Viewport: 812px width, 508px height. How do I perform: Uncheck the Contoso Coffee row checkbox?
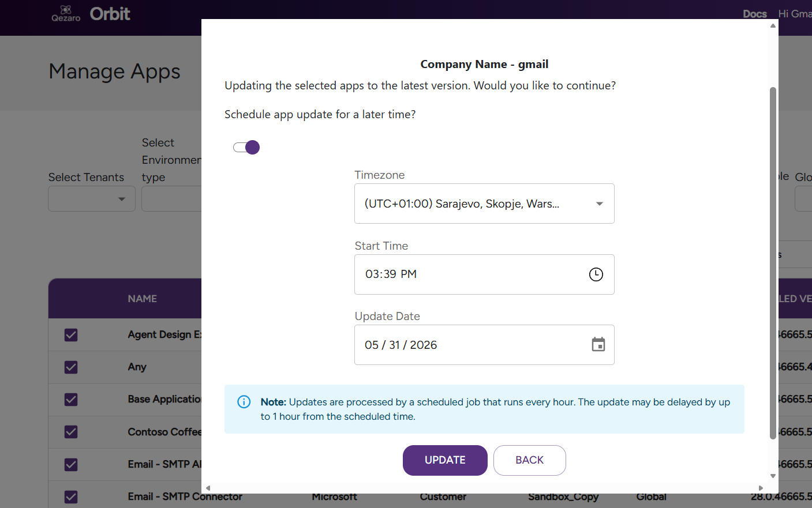(71, 432)
